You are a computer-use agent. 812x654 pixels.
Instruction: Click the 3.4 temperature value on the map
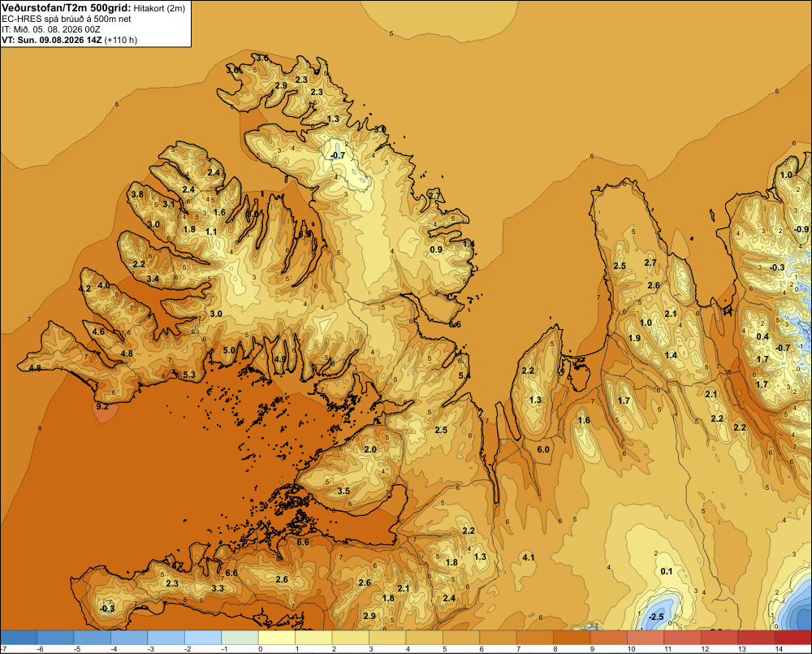point(153,279)
